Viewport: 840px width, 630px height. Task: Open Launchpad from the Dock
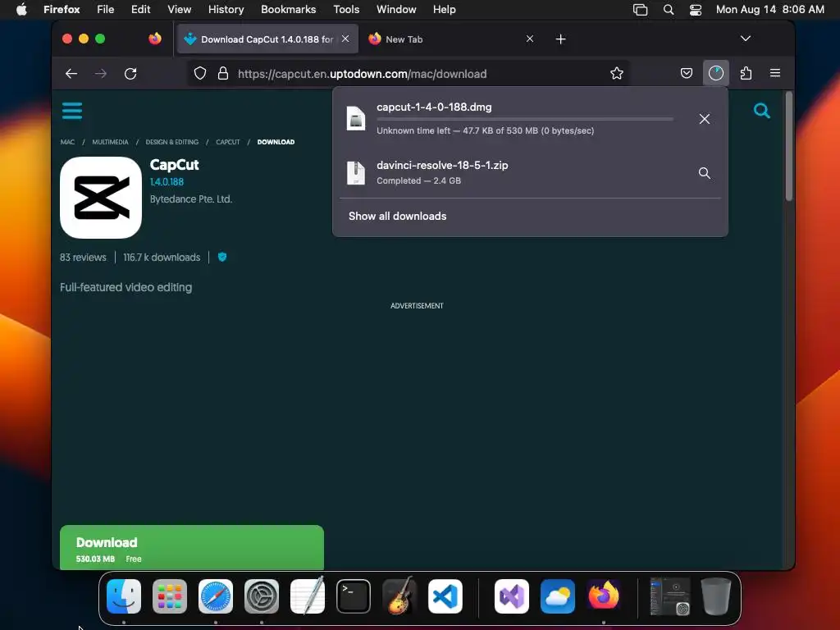(170, 596)
